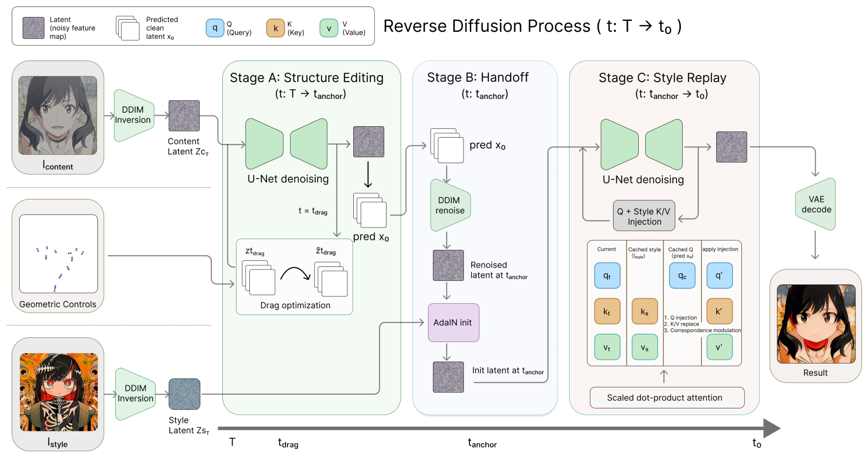Click the Stage A U-Net decoder trapezoid

(x=308, y=144)
